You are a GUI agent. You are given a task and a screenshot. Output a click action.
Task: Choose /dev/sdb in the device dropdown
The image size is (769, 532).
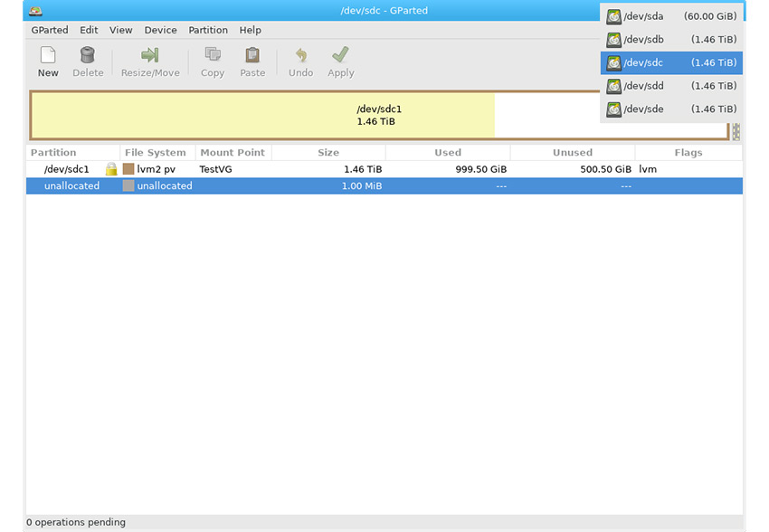coord(671,40)
